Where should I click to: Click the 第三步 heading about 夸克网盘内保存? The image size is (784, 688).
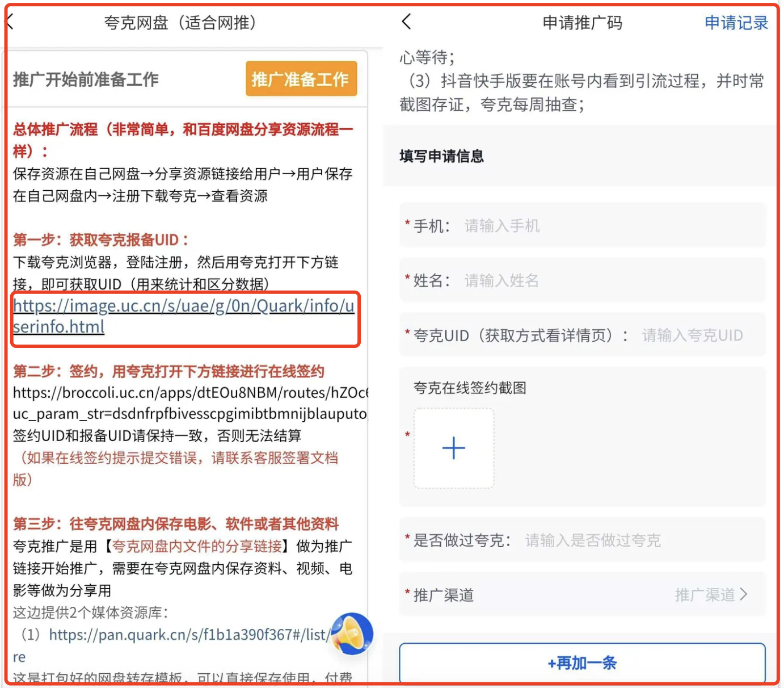(x=176, y=523)
